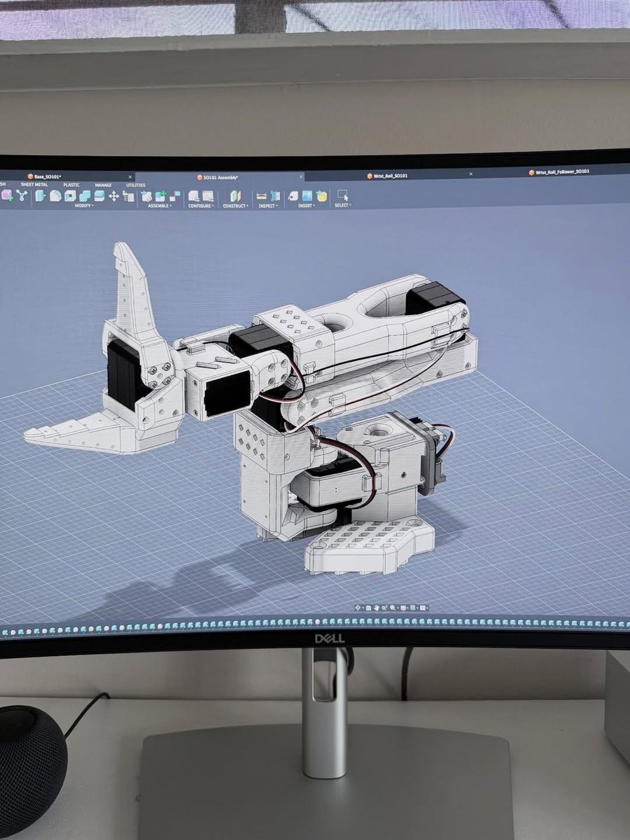The width and height of the screenshot is (630, 840).
Task: Open the INSERT dropdown menu
Action: (x=306, y=206)
